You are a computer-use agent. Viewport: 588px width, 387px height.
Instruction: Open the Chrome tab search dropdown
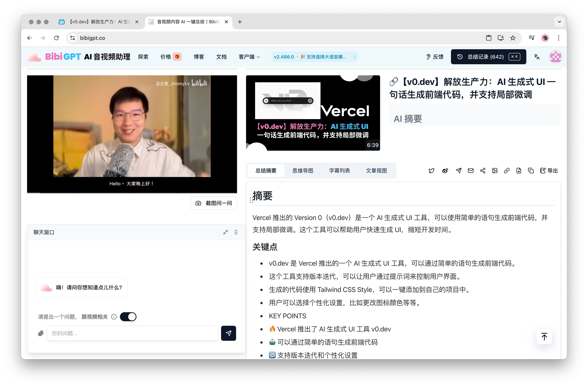[x=559, y=22]
